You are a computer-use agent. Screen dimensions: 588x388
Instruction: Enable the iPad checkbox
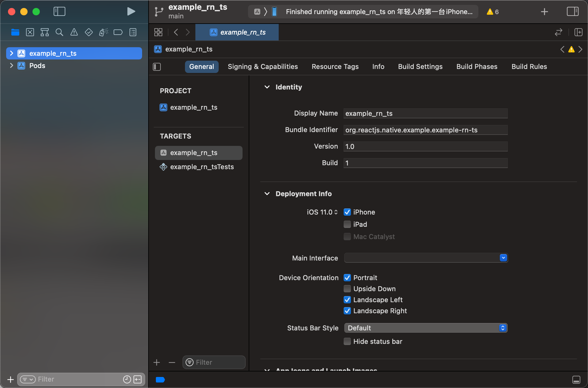click(347, 224)
